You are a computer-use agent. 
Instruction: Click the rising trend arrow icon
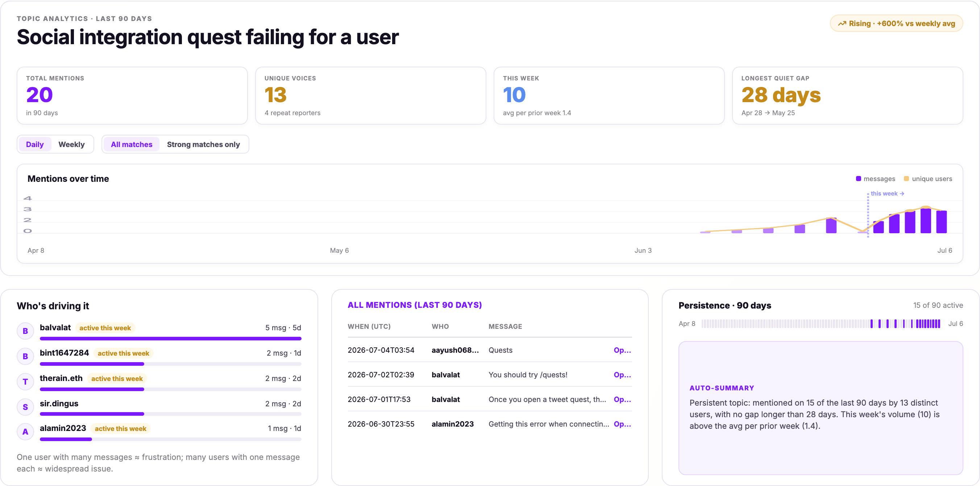[x=842, y=24]
